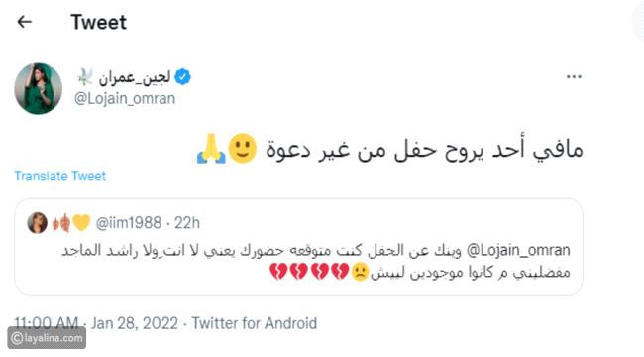Click the yellow heart emoji in quoted name

81,223
